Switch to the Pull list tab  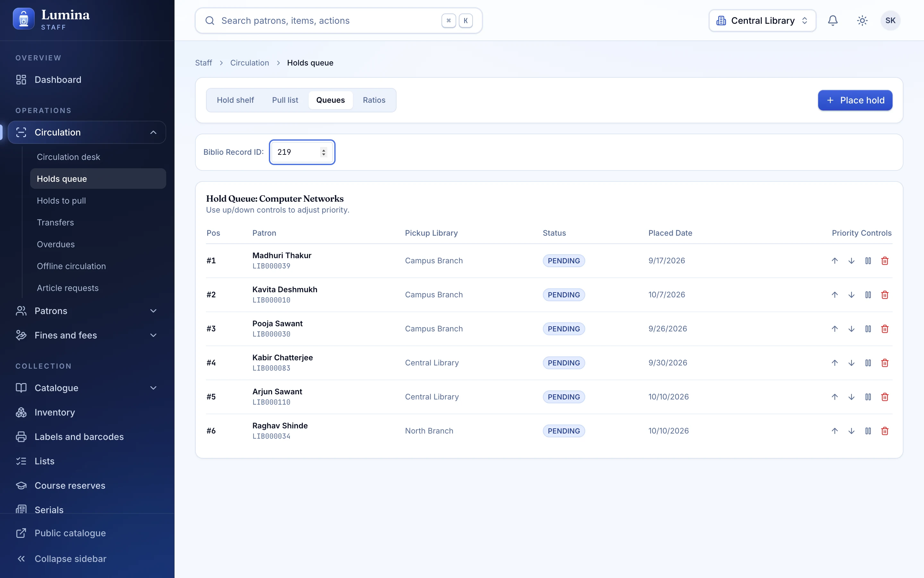point(285,100)
